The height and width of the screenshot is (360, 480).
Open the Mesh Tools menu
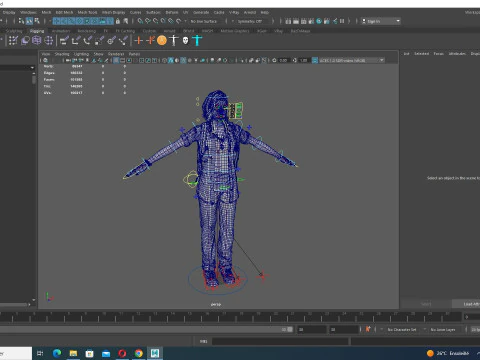pyautogui.click(x=87, y=12)
